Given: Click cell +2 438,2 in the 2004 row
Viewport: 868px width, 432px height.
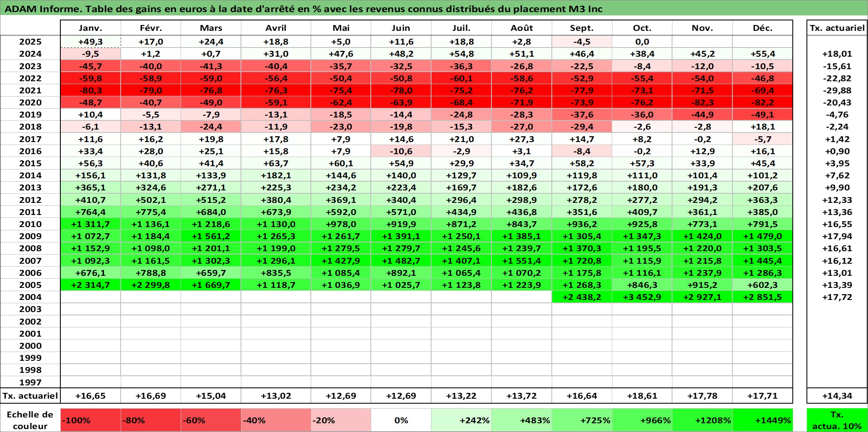Looking at the screenshot, I should click(582, 297).
